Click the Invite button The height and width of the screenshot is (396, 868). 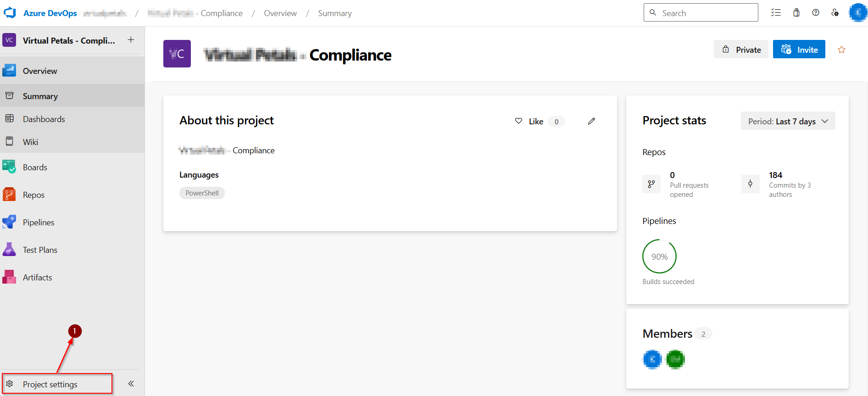pyautogui.click(x=799, y=50)
